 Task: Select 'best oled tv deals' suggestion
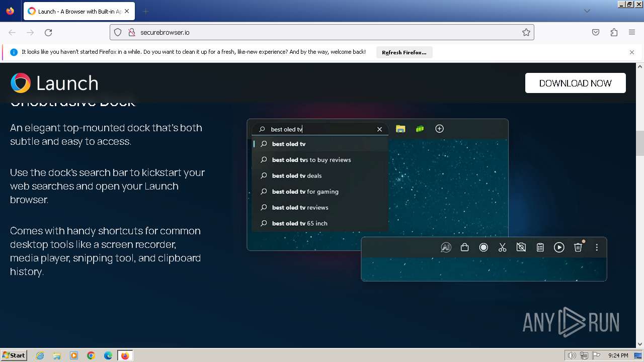320,175
